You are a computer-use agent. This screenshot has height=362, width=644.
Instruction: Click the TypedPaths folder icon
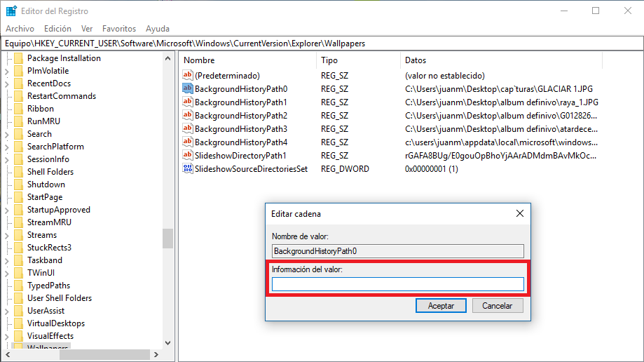[x=18, y=285]
